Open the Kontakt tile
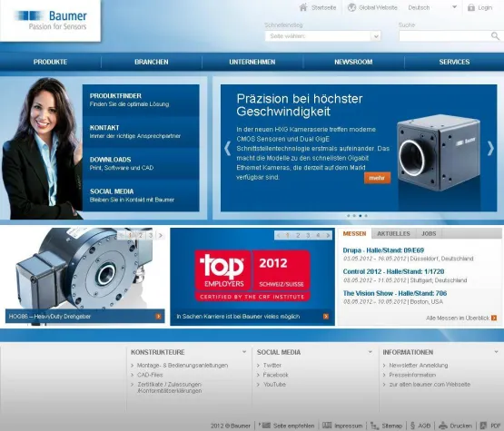This screenshot has width=504, height=431. [x=141, y=132]
